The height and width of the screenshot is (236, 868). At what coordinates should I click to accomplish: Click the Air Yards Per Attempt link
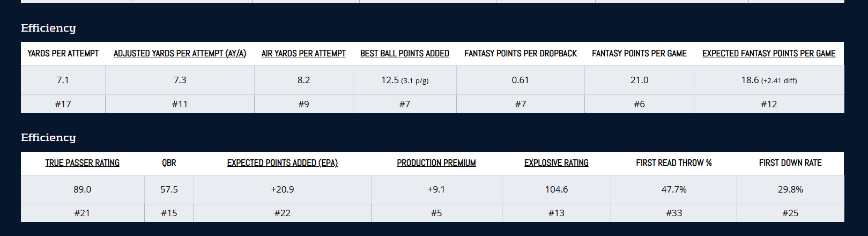coord(303,54)
